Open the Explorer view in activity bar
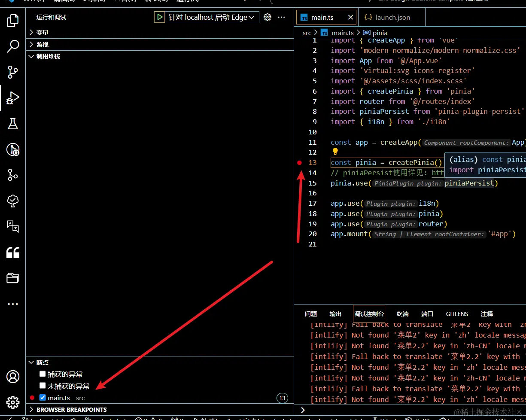The image size is (526, 420). click(x=13, y=20)
